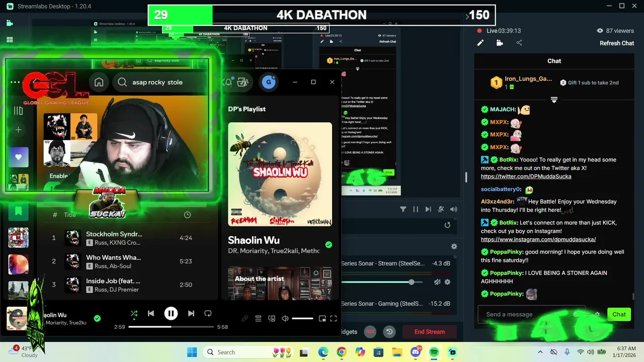Open the Shaolin Wu album cover
The height and width of the screenshot is (362, 644).
click(x=280, y=174)
